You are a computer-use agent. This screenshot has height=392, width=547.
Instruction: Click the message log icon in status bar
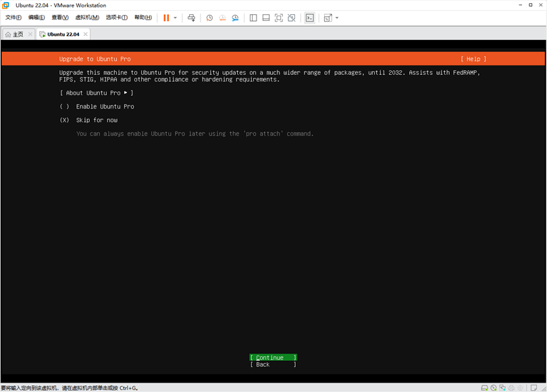point(533,388)
